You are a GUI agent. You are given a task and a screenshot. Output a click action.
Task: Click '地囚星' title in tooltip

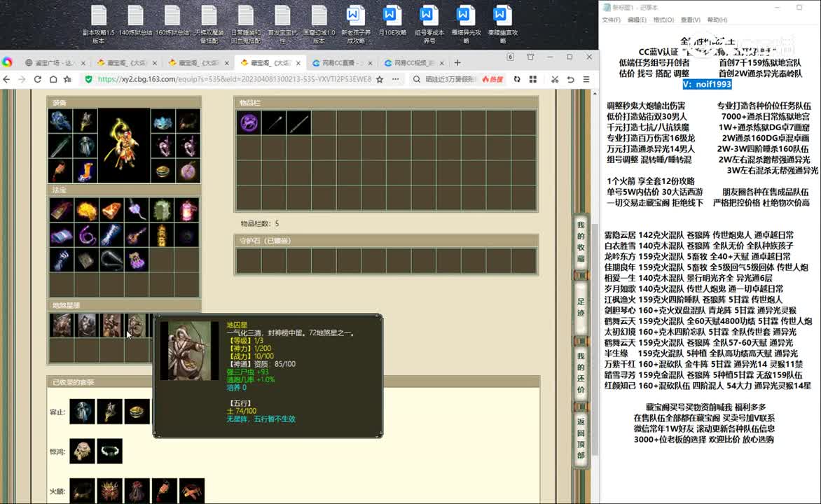(237, 325)
